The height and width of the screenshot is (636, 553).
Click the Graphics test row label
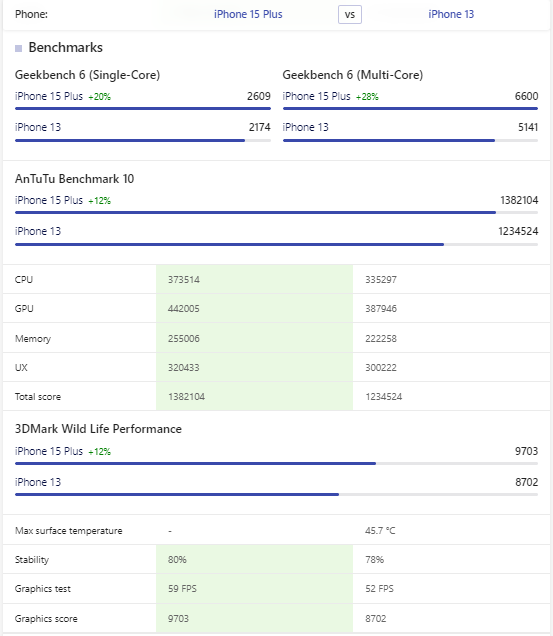43,589
